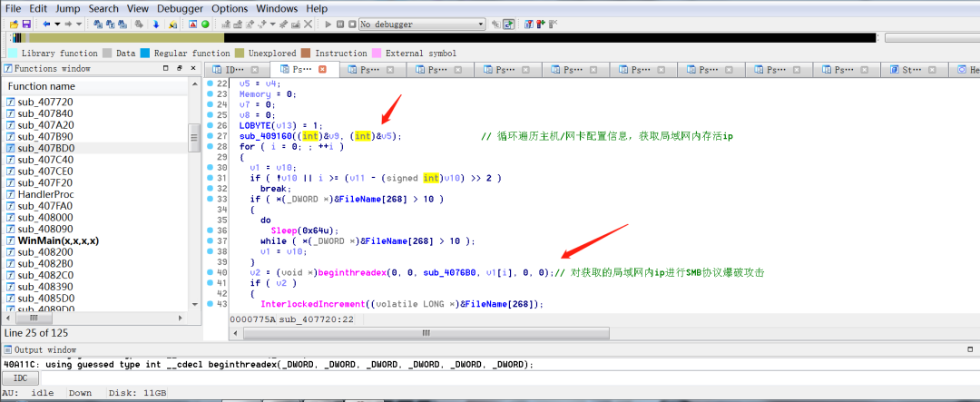Click the navigation band overview bar
The image size is (980, 402).
[x=445, y=38]
